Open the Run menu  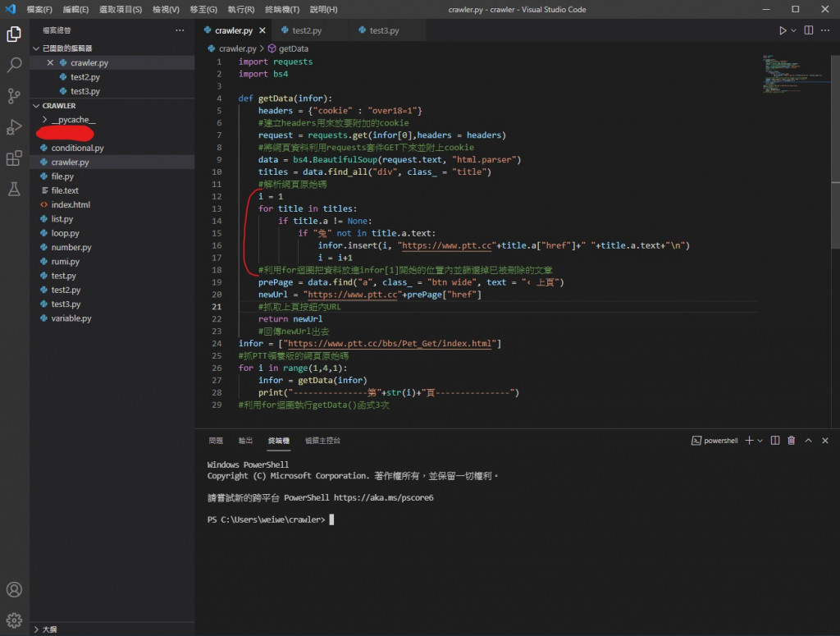[x=241, y=9]
